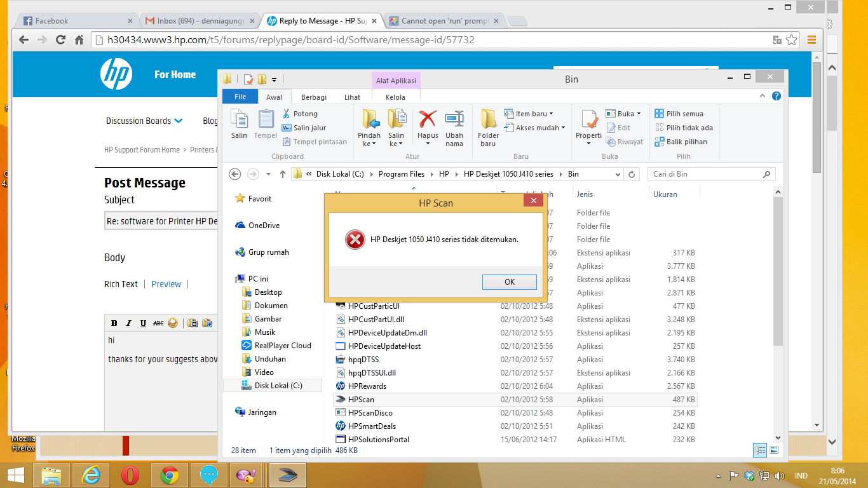Toggle bold formatting in the reply editor

114,323
